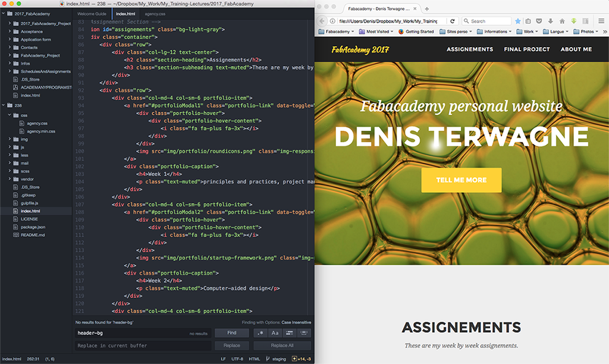Toggle only-in-selection find option
The image size is (609, 364).
point(290,333)
